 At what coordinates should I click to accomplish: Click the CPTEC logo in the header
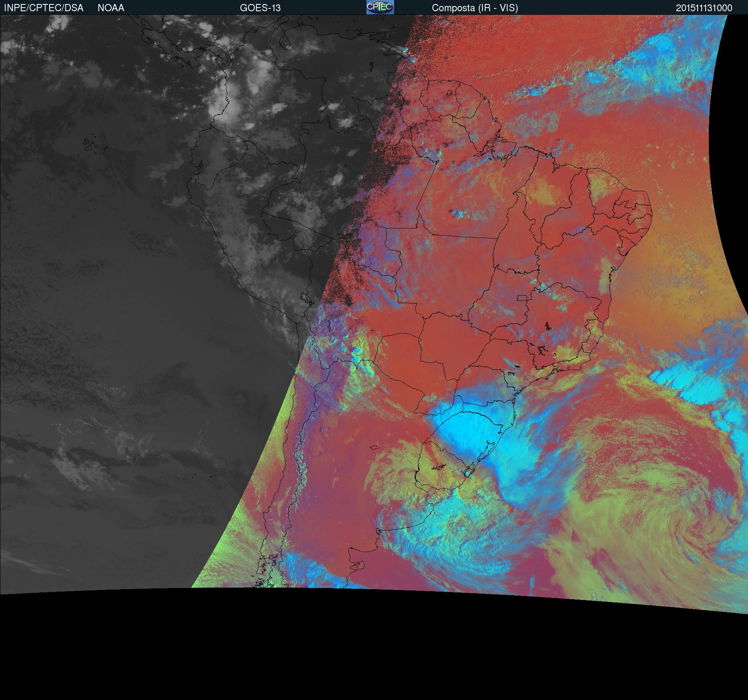pyautogui.click(x=380, y=7)
